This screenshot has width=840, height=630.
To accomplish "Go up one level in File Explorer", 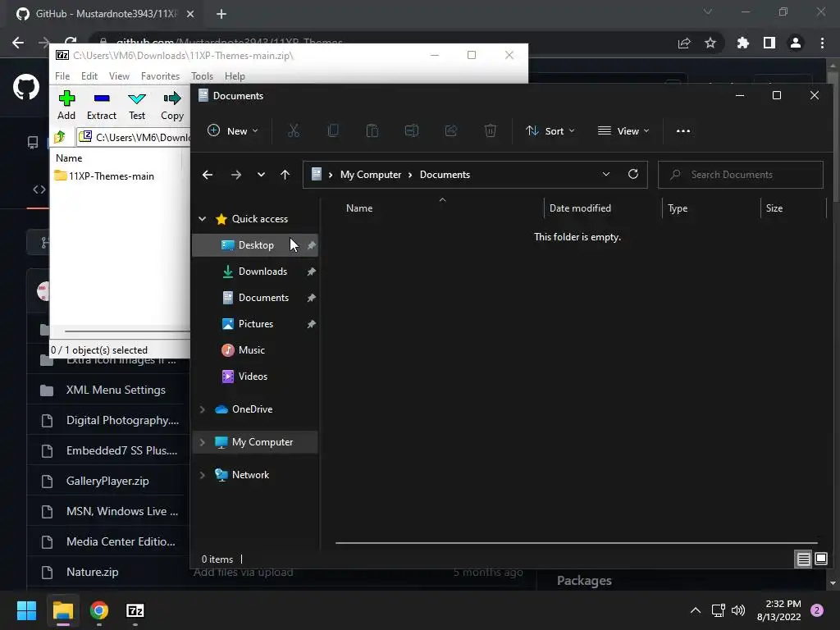I will click(x=285, y=175).
